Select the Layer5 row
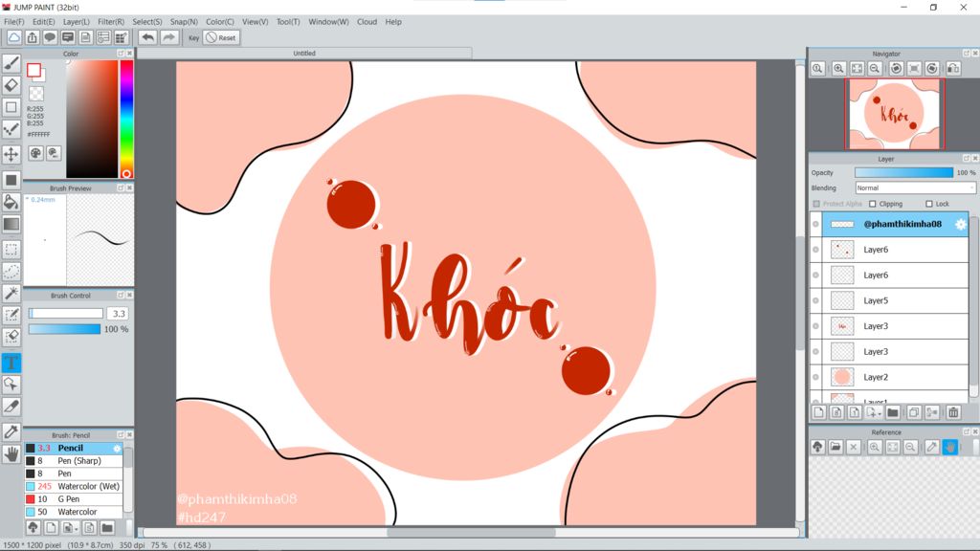 pos(895,300)
